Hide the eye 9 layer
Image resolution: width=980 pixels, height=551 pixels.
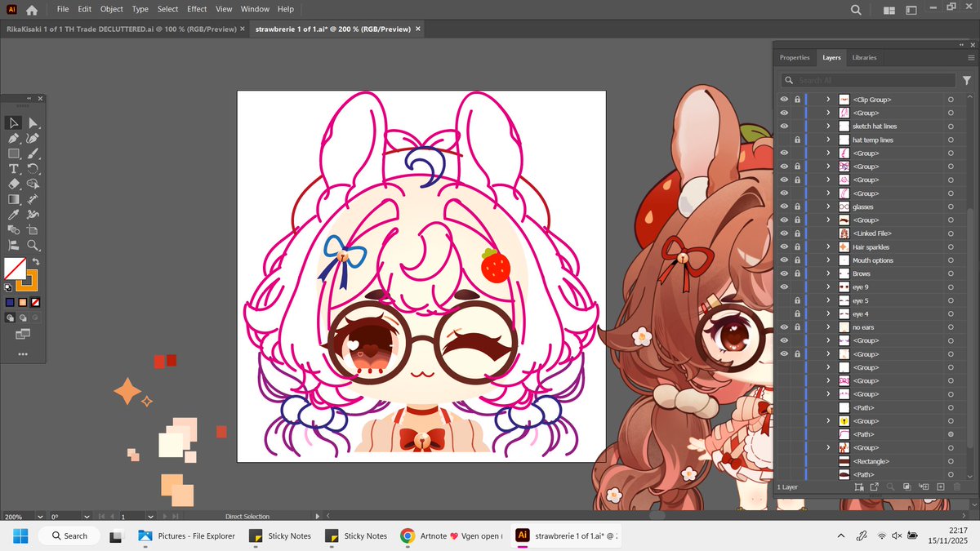pos(784,287)
